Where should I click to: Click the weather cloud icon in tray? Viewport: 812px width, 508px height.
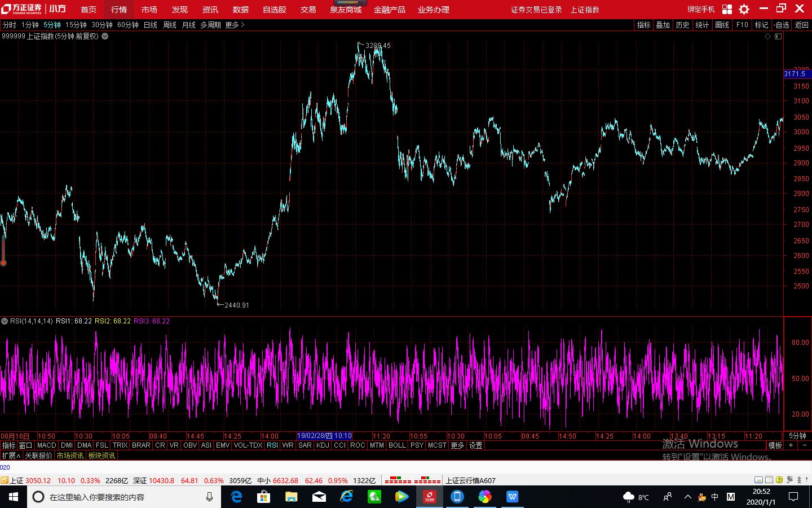pos(629,497)
